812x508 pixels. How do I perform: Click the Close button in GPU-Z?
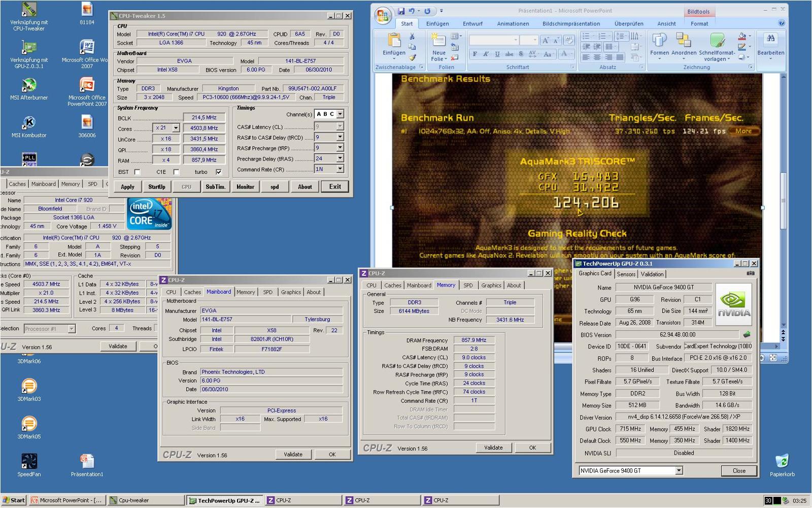point(739,470)
